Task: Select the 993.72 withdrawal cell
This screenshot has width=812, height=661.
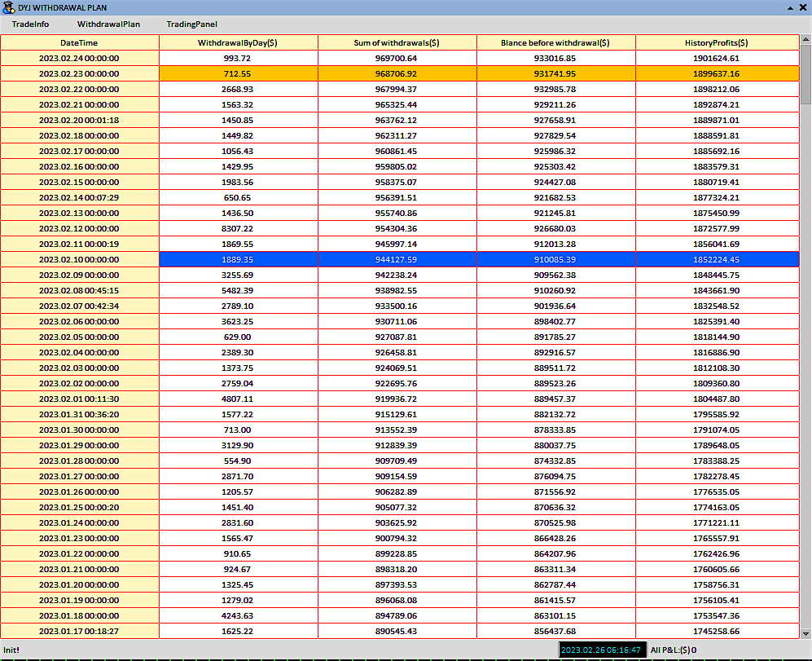Action: tap(238, 58)
